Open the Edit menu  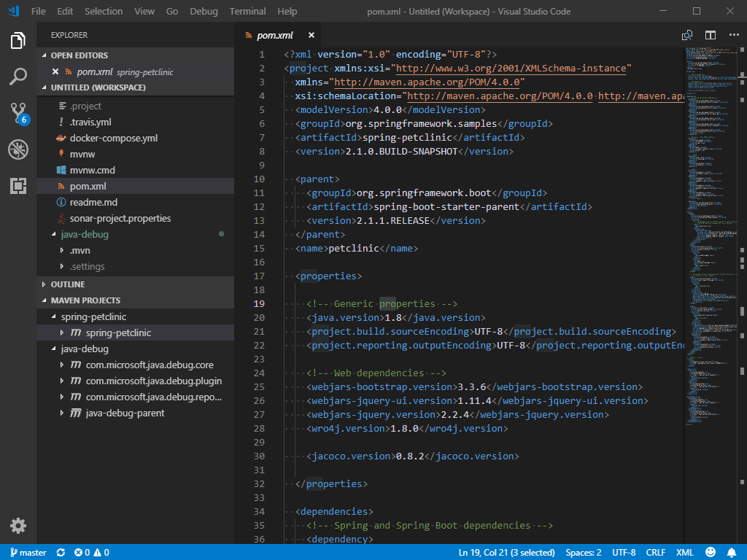tap(65, 11)
